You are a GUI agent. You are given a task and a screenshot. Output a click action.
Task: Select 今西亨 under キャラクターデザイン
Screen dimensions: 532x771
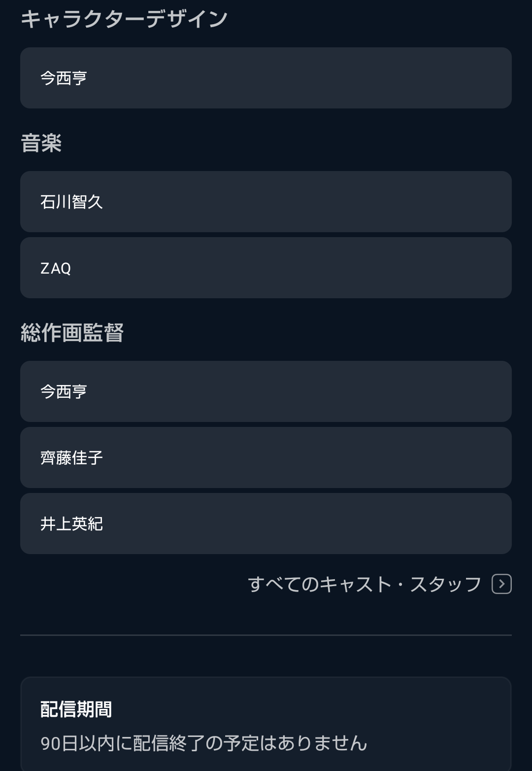click(266, 78)
